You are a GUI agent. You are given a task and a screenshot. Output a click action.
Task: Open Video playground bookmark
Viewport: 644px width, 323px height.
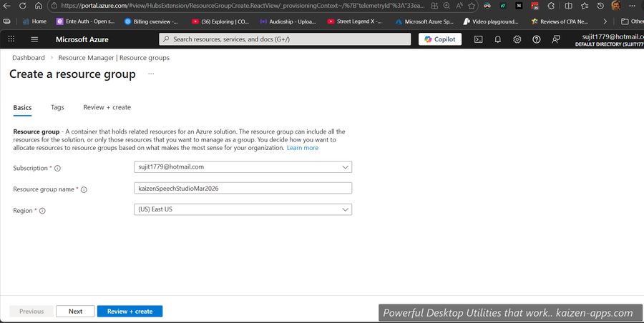point(491,21)
